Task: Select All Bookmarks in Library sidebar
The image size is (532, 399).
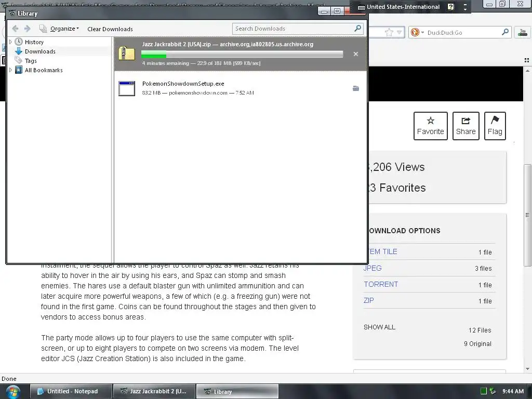Action: (x=44, y=70)
